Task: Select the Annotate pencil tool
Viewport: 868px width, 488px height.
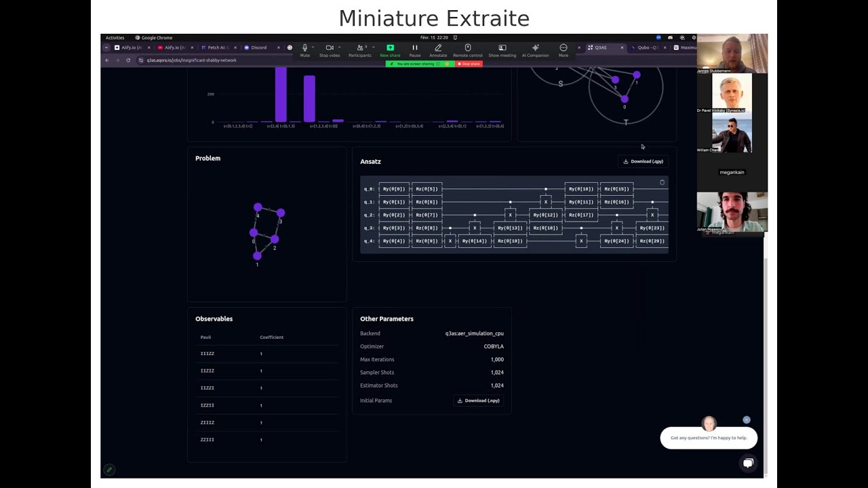Action: point(438,48)
